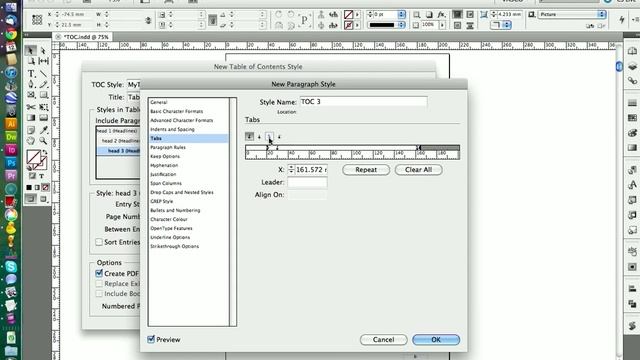This screenshot has height=360, width=640.
Task: Open stroke weight dropdown showing 0 pt
Action: click(402, 14)
